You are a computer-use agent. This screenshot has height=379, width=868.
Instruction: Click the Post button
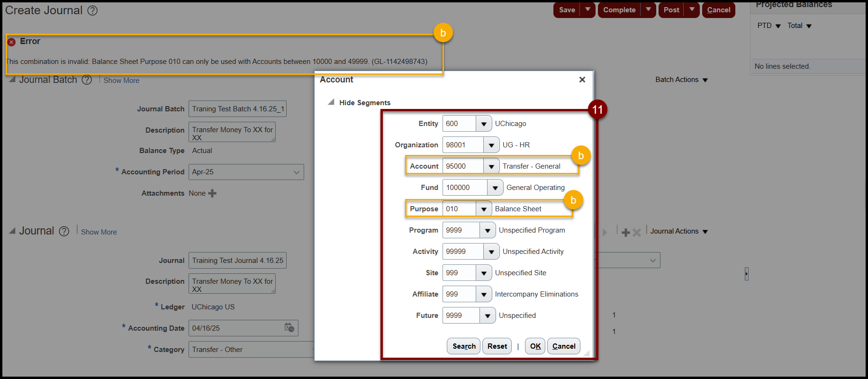(671, 10)
